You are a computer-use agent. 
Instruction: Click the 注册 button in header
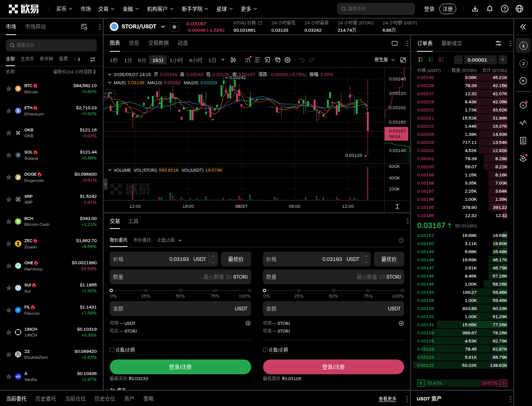click(448, 9)
